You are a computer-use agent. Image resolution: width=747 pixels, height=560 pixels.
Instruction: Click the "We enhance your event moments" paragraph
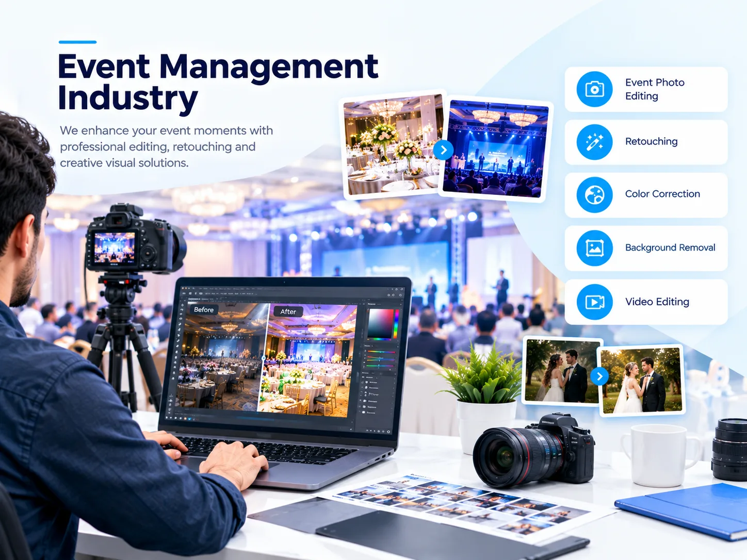pos(166,146)
